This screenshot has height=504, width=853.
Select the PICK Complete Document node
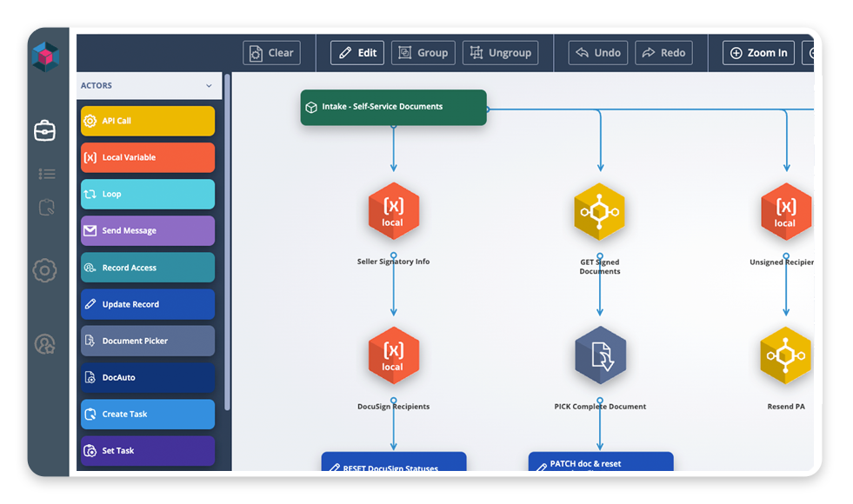click(600, 355)
